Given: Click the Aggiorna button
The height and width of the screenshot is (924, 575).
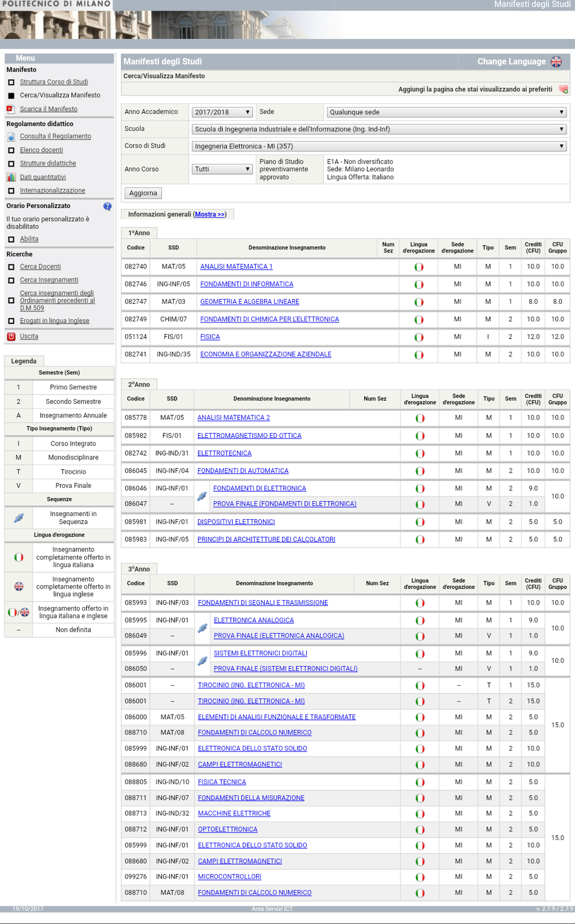Looking at the screenshot, I should coord(143,193).
